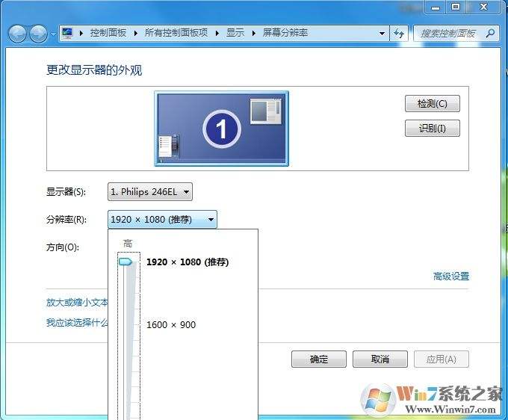
Task: Click the 检测(C) detect button
Action: coord(433,104)
